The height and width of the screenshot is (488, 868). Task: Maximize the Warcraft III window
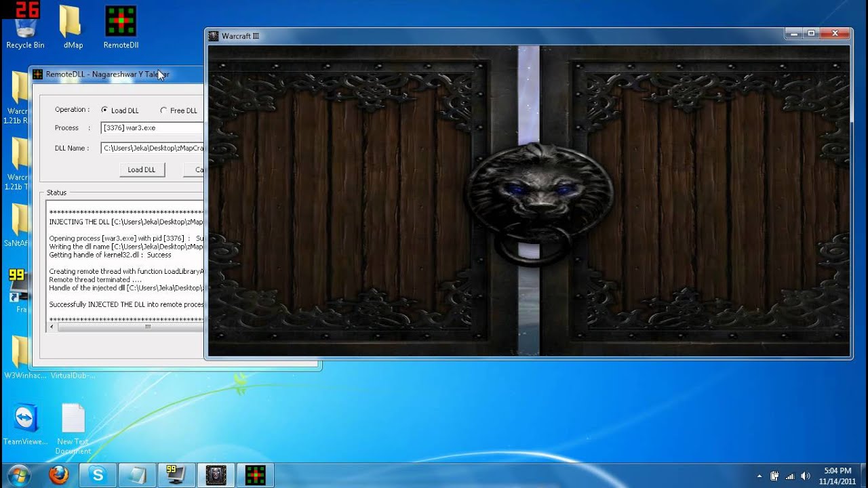pyautogui.click(x=812, y=33)
